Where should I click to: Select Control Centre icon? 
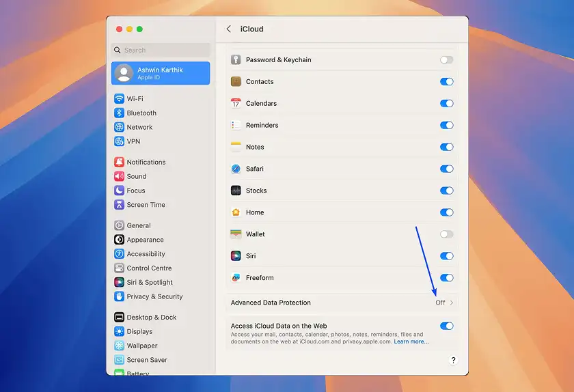[119, 268]
